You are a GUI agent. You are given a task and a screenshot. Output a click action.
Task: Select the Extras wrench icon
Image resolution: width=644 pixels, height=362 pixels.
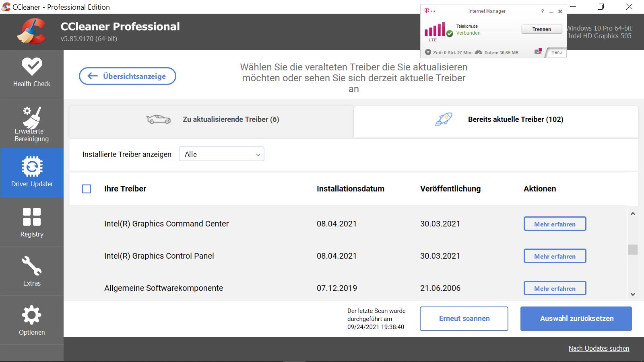(32, 266)
